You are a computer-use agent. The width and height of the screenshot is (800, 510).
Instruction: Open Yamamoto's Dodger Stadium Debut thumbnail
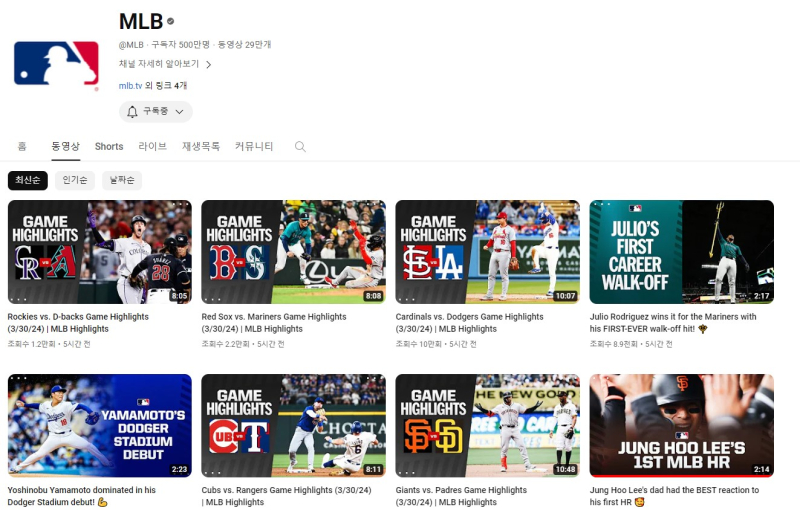coord(99,426)
